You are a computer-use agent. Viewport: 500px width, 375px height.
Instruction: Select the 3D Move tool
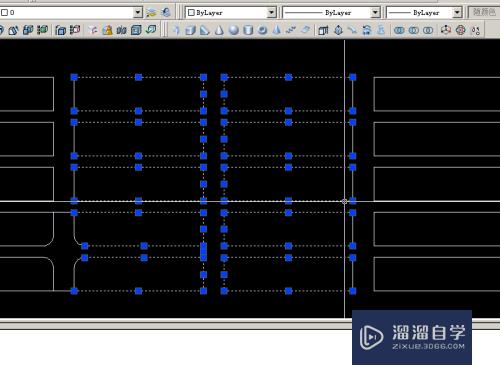coord(446,30)
